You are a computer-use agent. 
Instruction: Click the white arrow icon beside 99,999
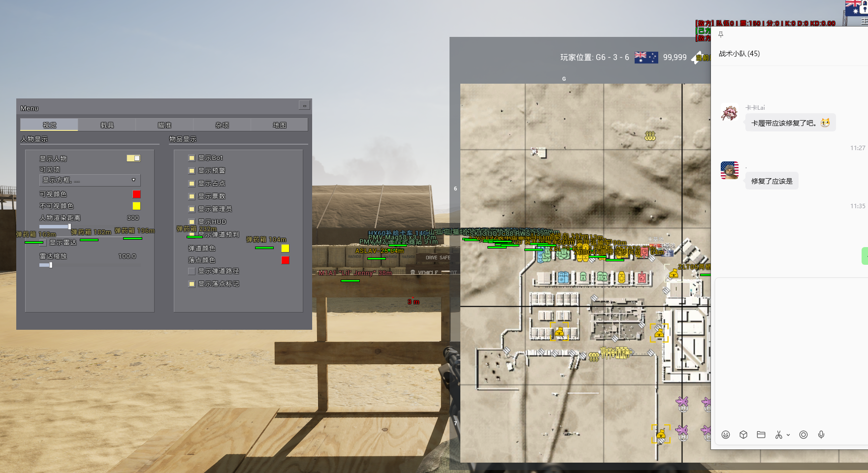696,58
